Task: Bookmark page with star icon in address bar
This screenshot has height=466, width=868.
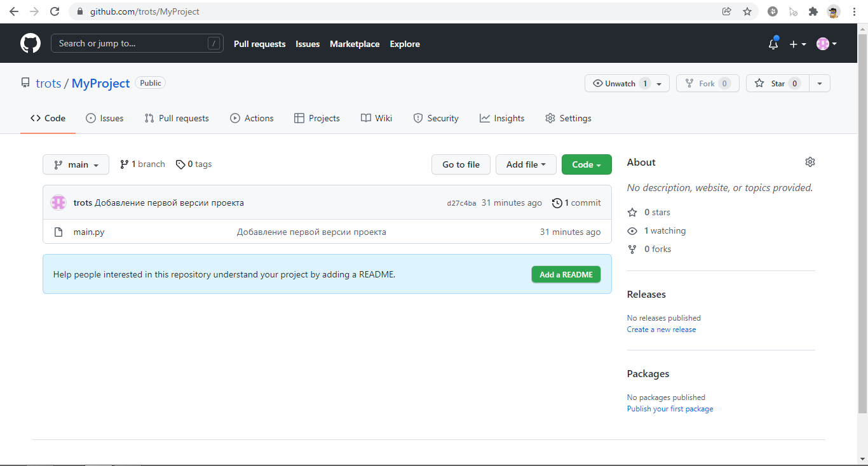Action: click(747, 11)
